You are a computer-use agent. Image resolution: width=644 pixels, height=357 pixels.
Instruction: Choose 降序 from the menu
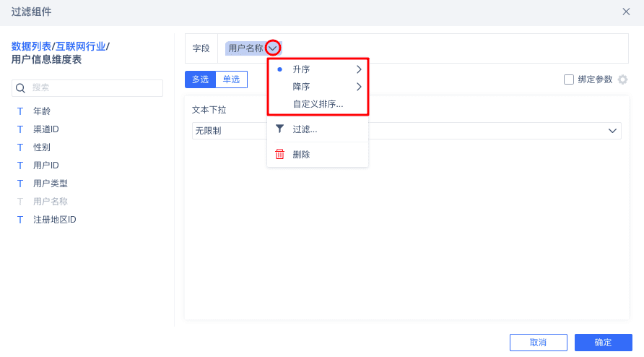302,87
